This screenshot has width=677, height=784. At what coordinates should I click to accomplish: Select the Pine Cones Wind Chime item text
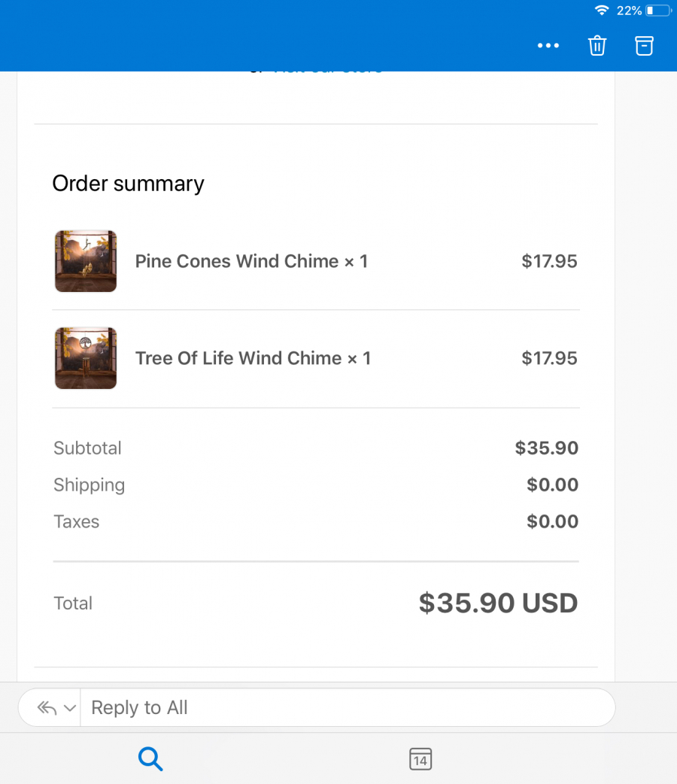(251, 261)
